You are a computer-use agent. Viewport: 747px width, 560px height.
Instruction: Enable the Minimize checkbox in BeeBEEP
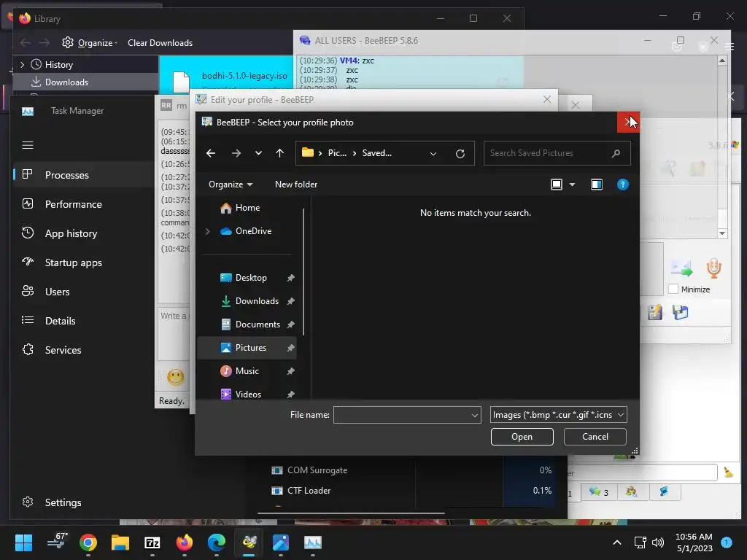(x=673, y=289)
